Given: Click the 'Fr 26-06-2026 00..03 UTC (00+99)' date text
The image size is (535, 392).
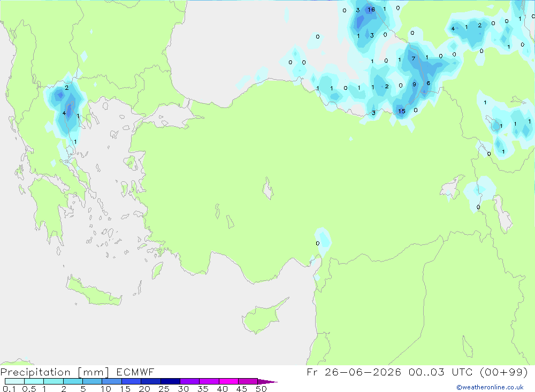Looking at the screenshot, I should point(417,372).
